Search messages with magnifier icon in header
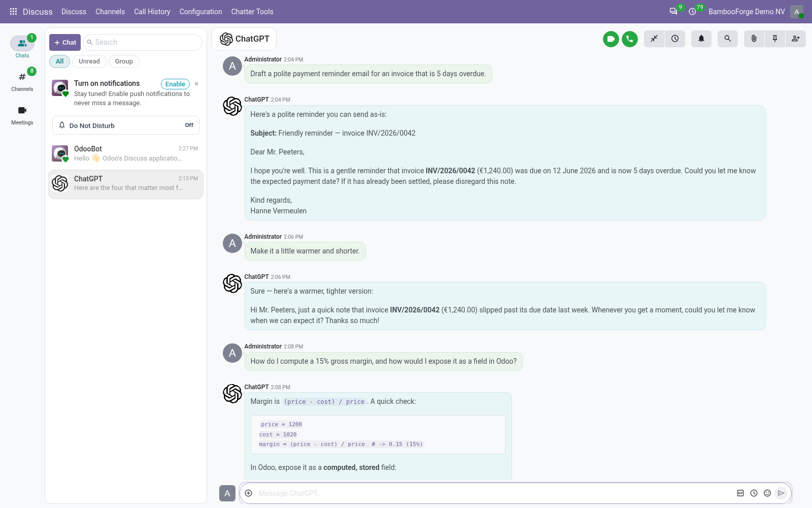Image resolution: width=812 pixels, height=508 pixels. pos(728,39)
